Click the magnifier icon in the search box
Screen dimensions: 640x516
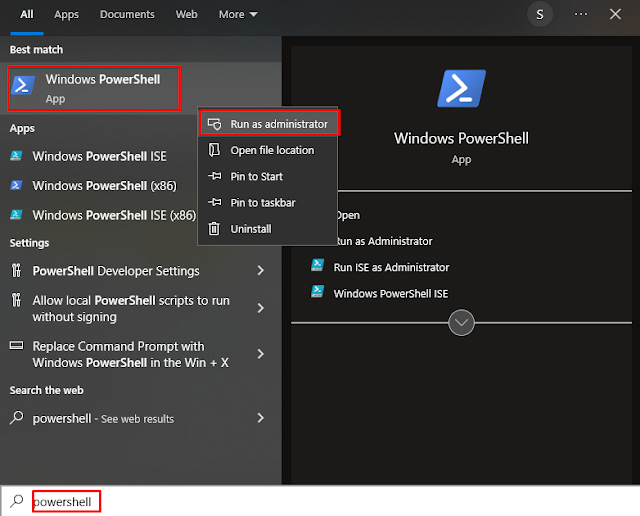pyautogui.click(x=17, y=501)
